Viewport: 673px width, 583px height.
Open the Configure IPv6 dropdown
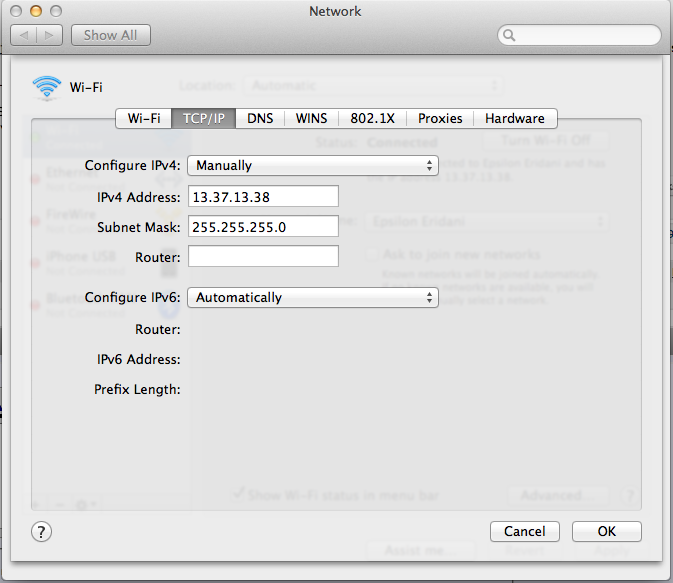[313, 297]
